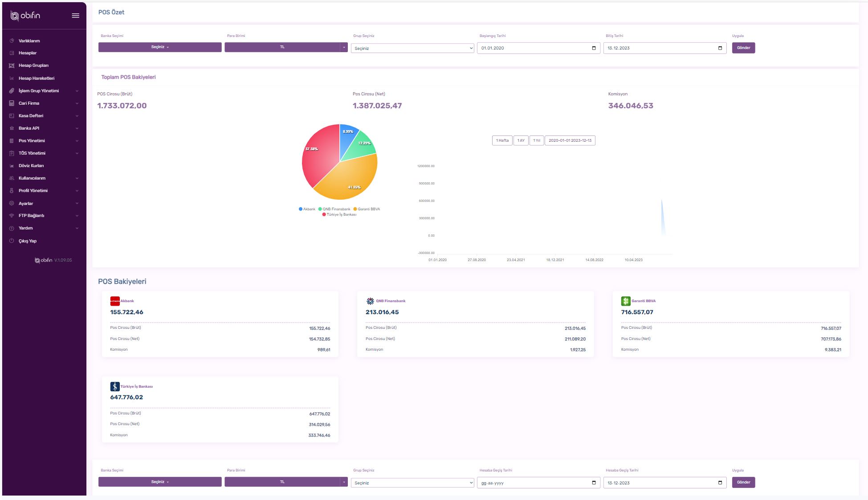Toggle Türkiye İş Bankası legend entry
Image resolution: width=868 pixels, height=500 pixels.
(x=339, y=214)
